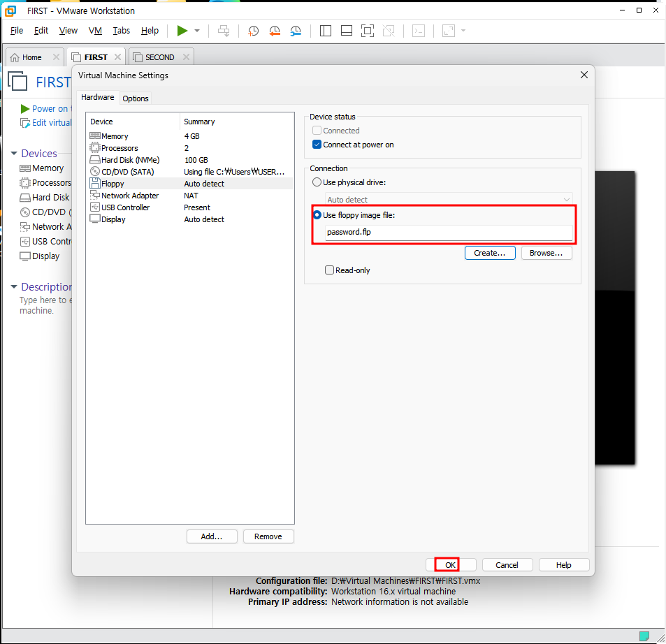The width and height of the screenshot is (666, 644).
Task: Click the stretch guest toolbar icon
Action: pyautogui.click(x=449, y=31)
